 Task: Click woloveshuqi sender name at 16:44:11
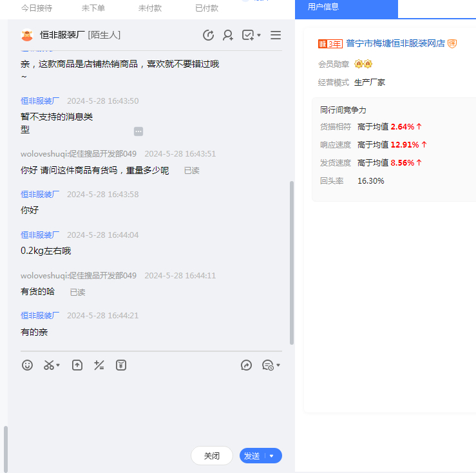coord(79,276)
